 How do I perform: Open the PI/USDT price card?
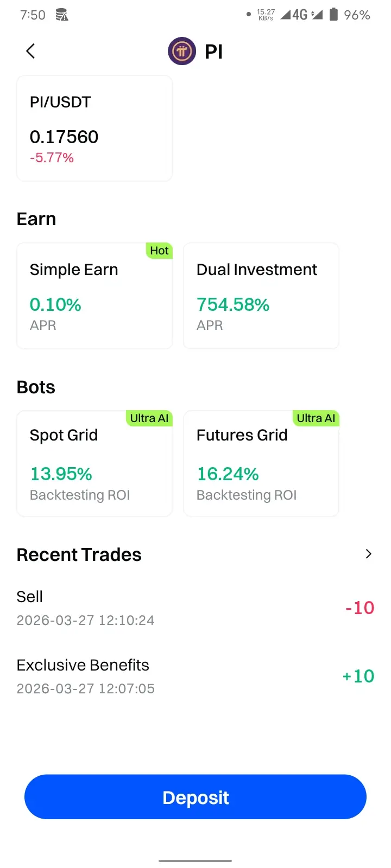click(94, 129)
